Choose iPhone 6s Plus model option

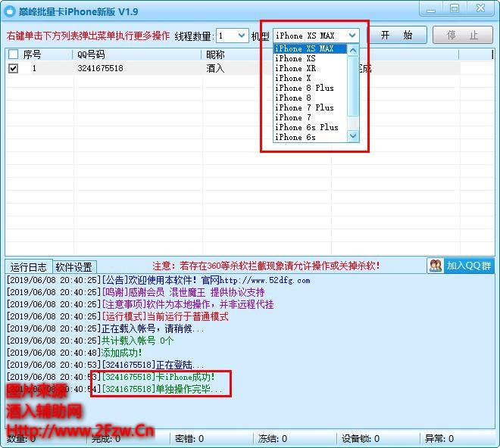[310, 127]
